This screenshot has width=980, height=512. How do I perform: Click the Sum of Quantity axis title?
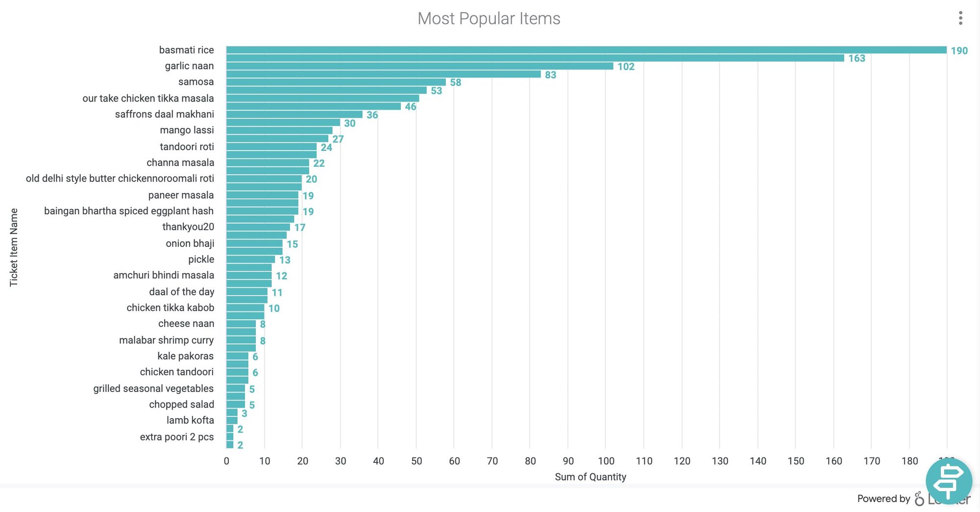click(590, 477)
